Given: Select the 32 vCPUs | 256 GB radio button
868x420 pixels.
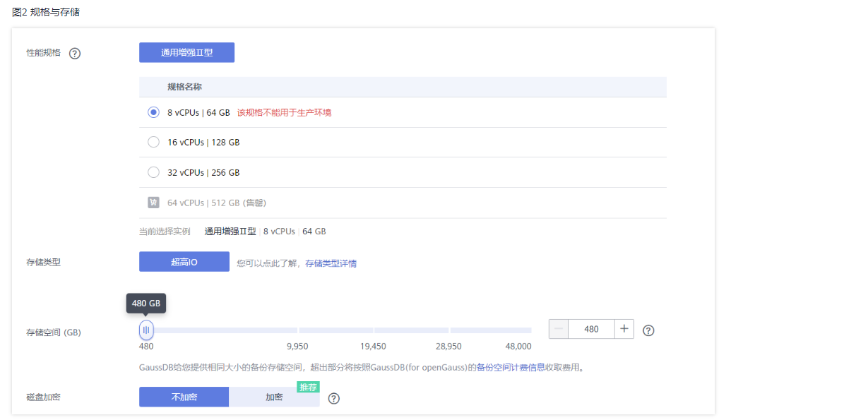Looking at the screenshot, I should 153,172.
